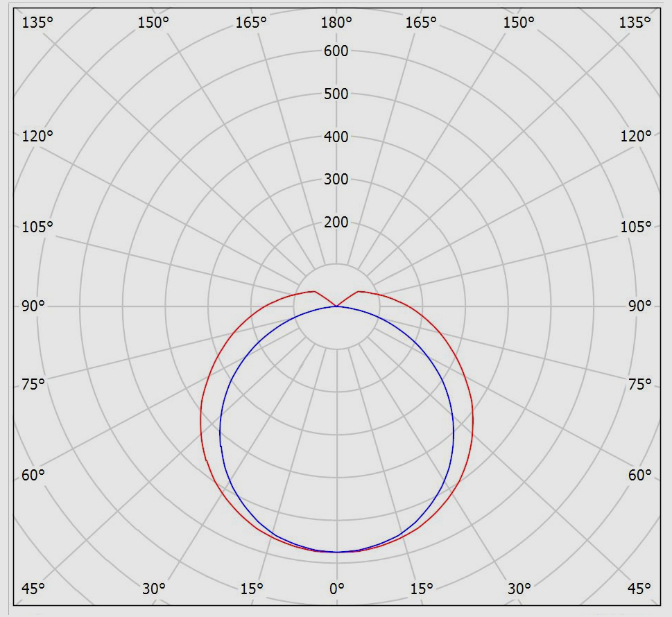
Task: Click the 300 radial scale label
Action: 336,180
